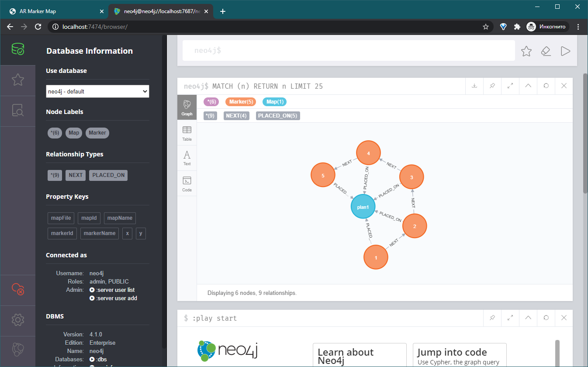Reload the browser page
The image size is (588, 367).
pos(38,27)
